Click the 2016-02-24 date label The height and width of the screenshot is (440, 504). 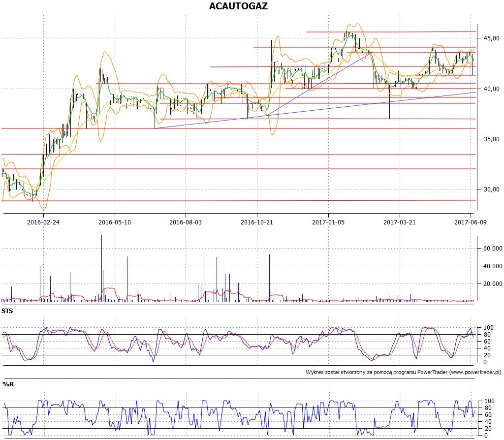(43, 222)
